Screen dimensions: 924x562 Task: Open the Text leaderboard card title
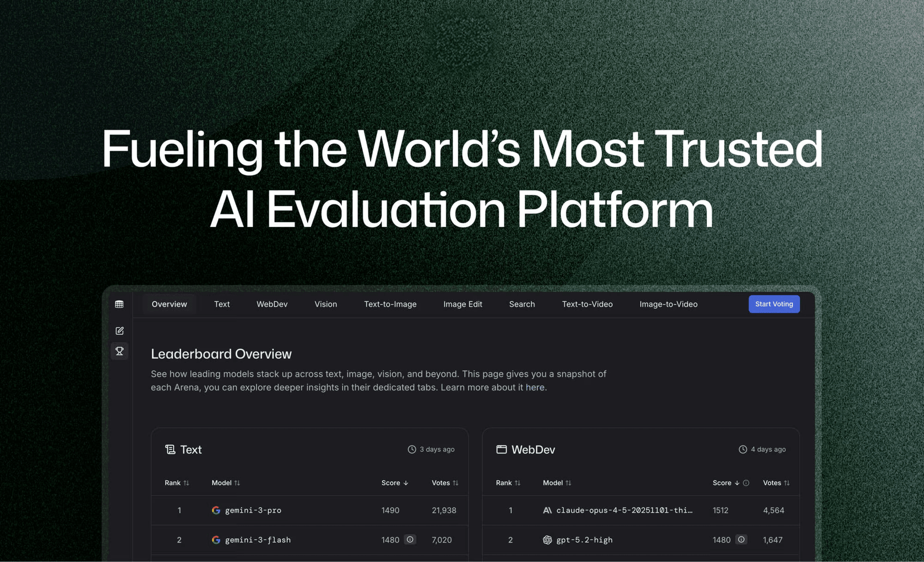pyautogui.click(x=191, y=449)
